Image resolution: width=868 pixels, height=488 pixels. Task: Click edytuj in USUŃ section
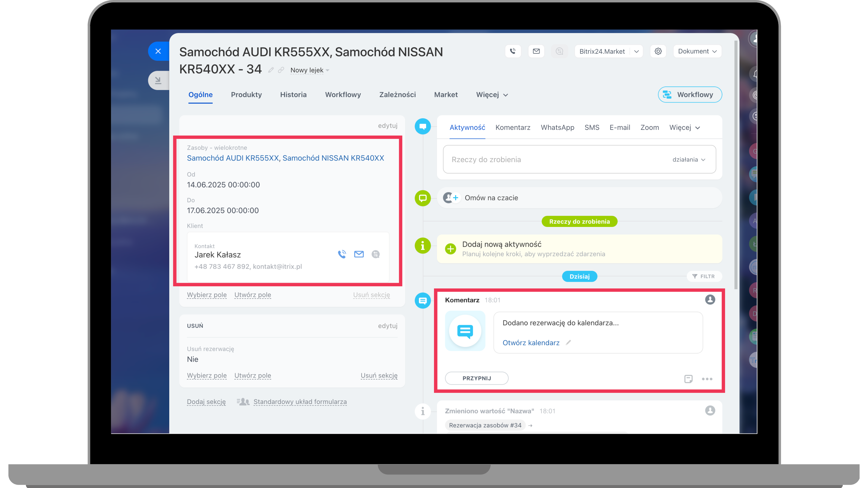tap(388, 326)
